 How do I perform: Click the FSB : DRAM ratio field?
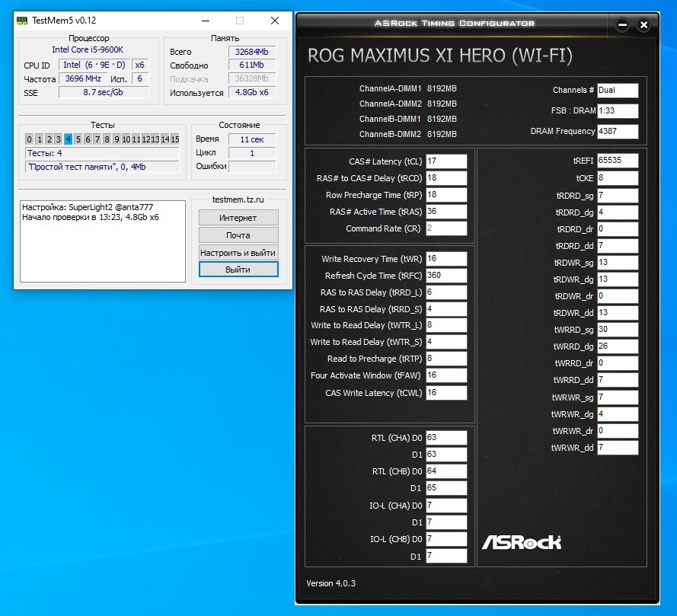(x=618, y=110)
